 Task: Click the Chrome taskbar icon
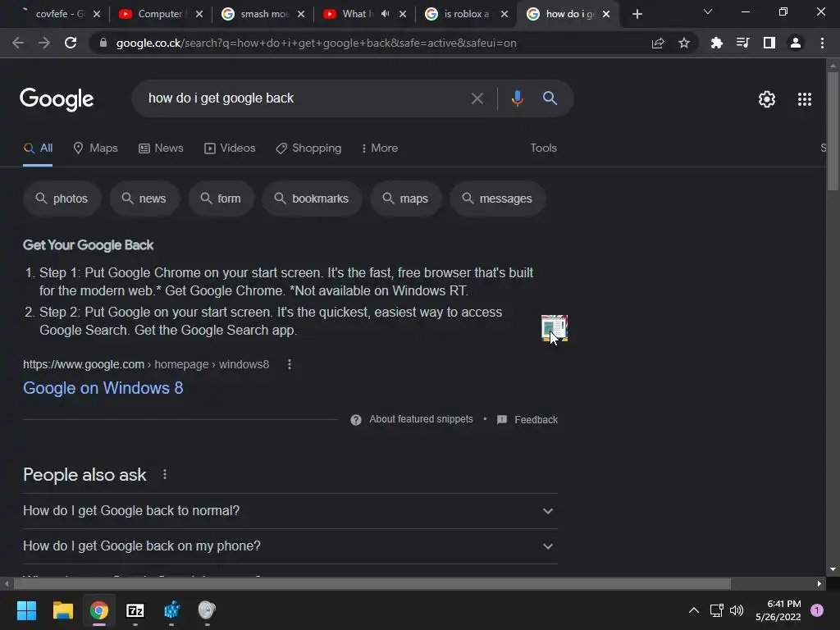coord(99,610)
